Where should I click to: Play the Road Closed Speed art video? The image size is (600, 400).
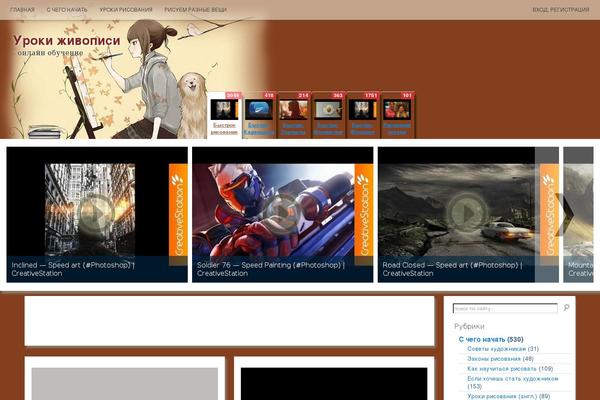pos(466,212)
